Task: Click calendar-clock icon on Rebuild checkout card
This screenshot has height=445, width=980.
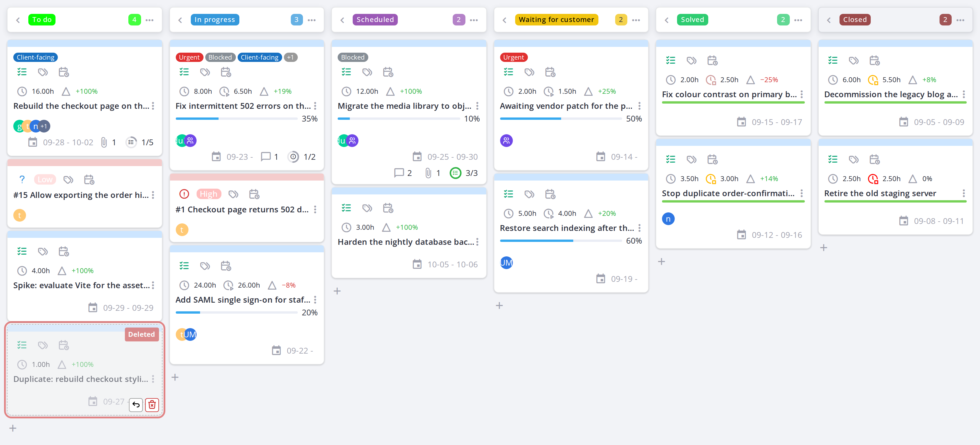Action: coord(64,72)
